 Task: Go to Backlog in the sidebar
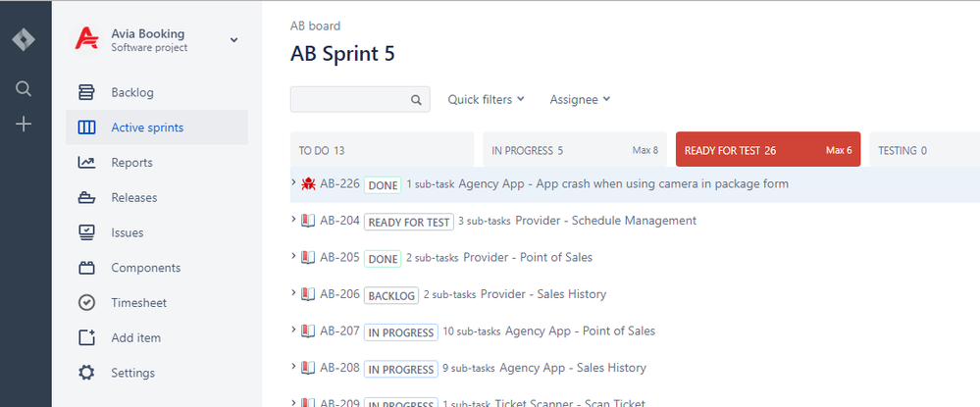pyautogui.click(x=157, y=92)
